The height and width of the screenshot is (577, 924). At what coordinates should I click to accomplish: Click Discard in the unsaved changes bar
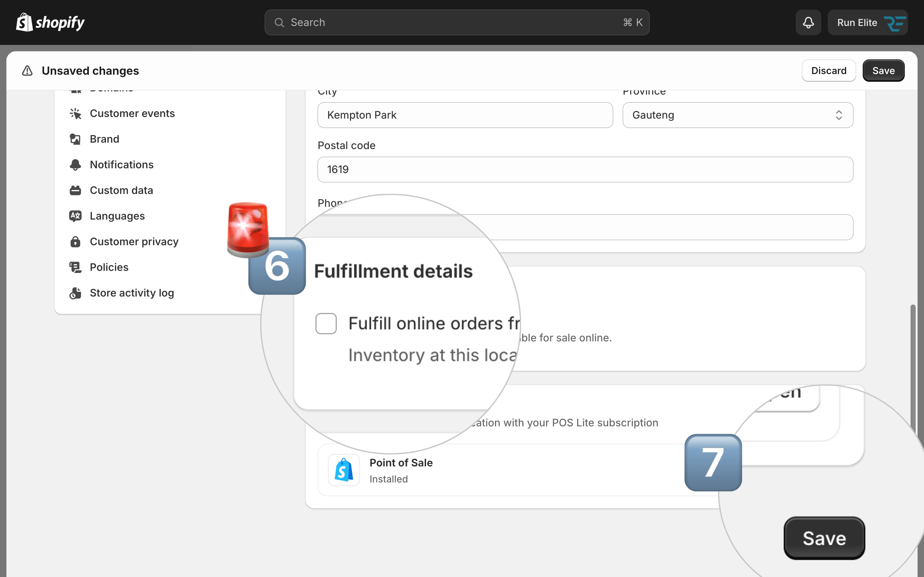pyautogui.click(x=828, y=71)
